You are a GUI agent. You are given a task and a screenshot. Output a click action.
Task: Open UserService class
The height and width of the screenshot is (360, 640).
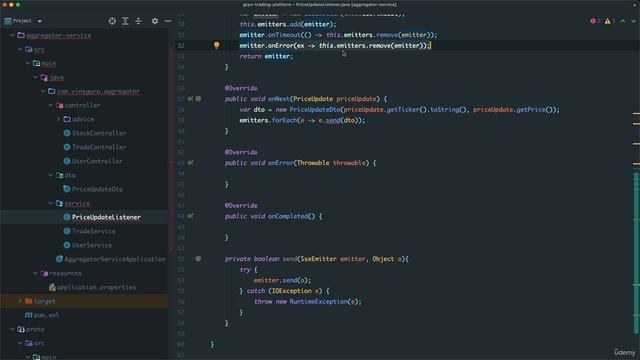coord(92,245)
